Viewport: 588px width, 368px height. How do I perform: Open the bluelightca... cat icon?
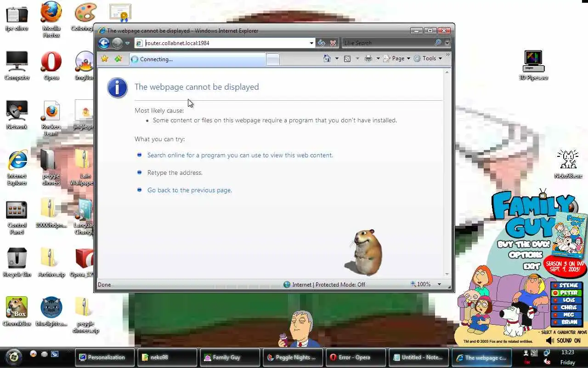51,311
